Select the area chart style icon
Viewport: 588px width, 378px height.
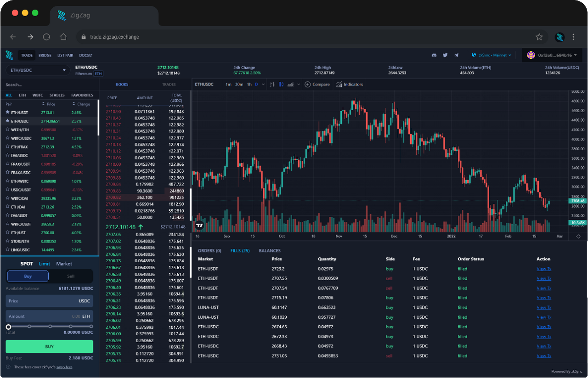290,84
